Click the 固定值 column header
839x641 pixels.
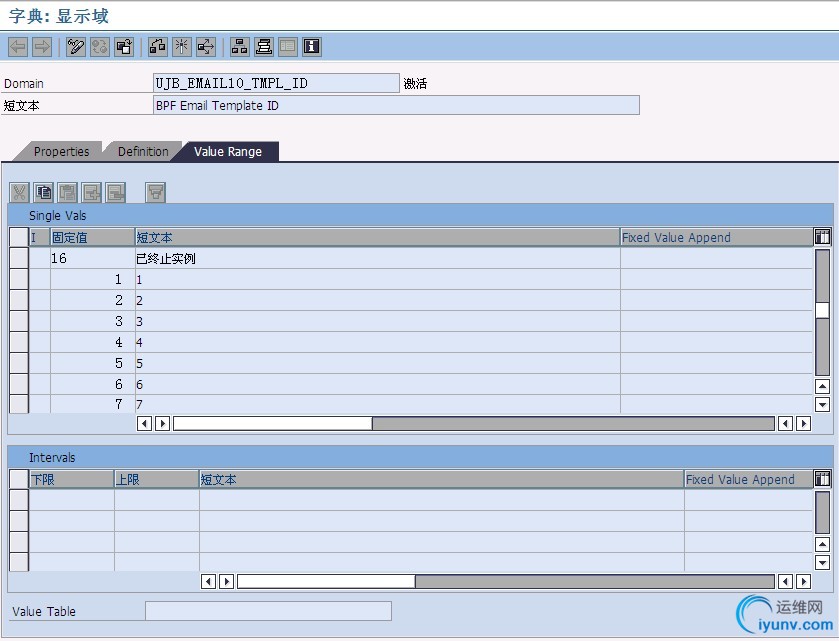pyautogui.click(x=92, y=237)
